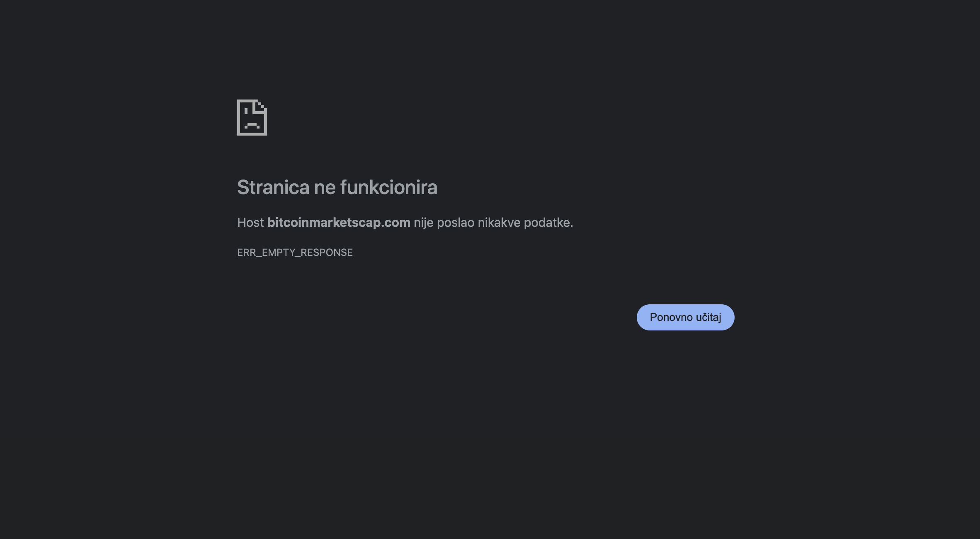Click the word Stranica in the heading
980x539 pixels.
coord(273,187)
